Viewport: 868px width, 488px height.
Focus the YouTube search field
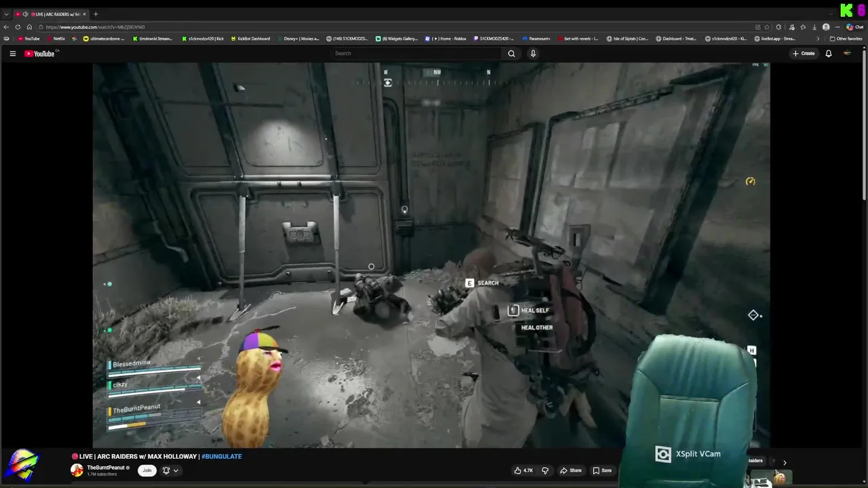tap(415, 54)
